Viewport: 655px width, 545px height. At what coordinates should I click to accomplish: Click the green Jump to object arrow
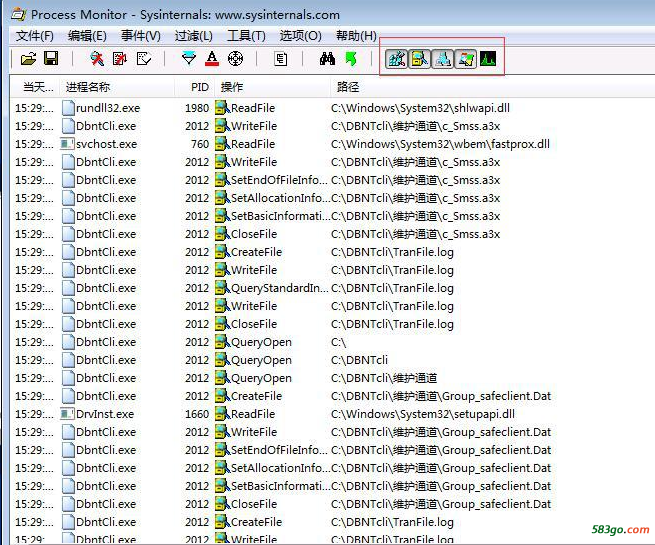click(x=350, y=59)
